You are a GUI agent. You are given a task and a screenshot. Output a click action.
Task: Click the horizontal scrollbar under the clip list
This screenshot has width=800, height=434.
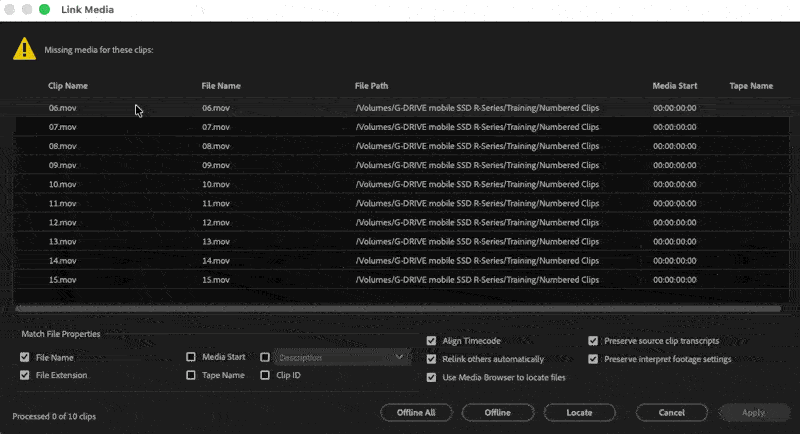click(x=398, y=309)
